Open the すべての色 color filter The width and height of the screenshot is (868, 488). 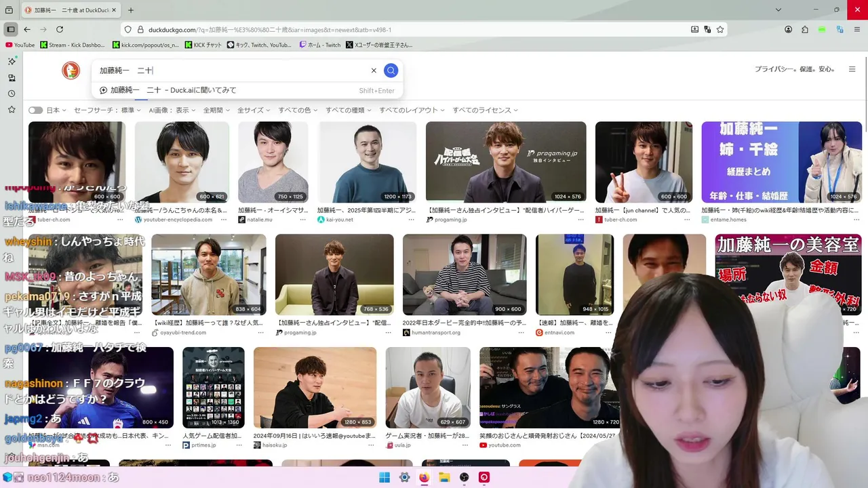[297, 110]
